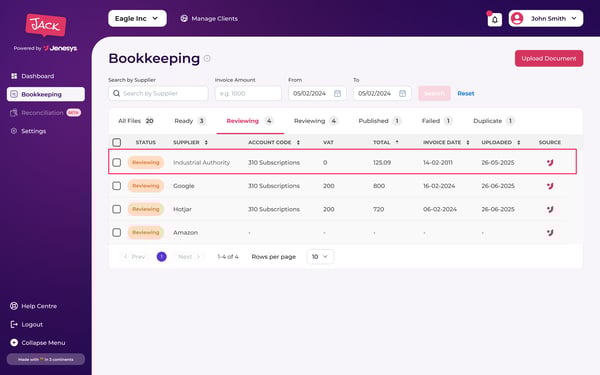Screen dimensions: 600x375
Task: Switch to the All Files tab
Action: (x=136, y=121)
